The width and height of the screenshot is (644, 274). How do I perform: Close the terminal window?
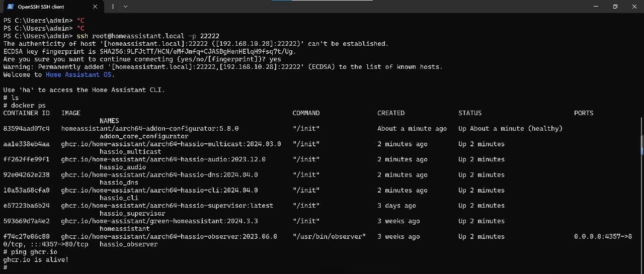pyautogui.click(x=634, y=7)
